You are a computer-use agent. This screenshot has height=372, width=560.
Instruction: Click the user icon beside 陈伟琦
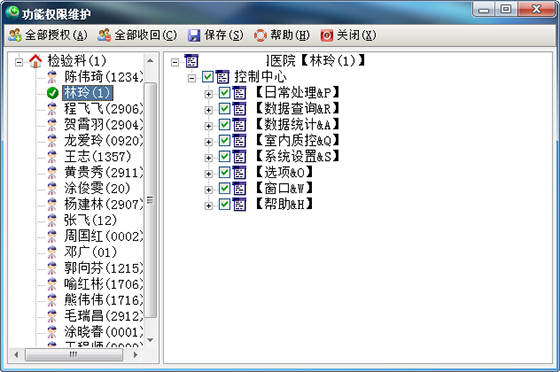pos(52,77)
